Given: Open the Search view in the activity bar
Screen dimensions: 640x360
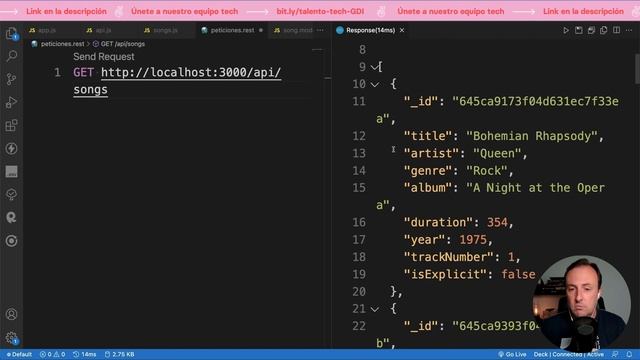Looking at the screenshot, I should click(11, 56).
